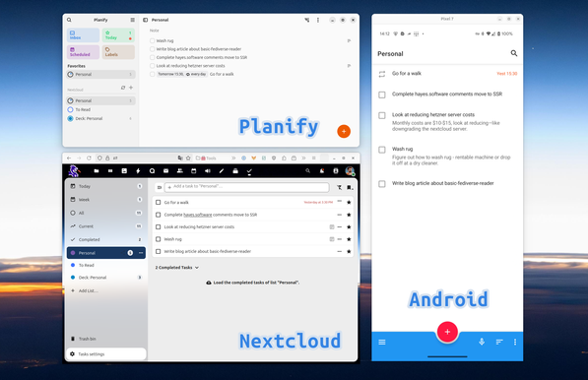Check off hetzner server costs in Planify
Viewport: 588px width, 380px height.
[x=153, y=66]
